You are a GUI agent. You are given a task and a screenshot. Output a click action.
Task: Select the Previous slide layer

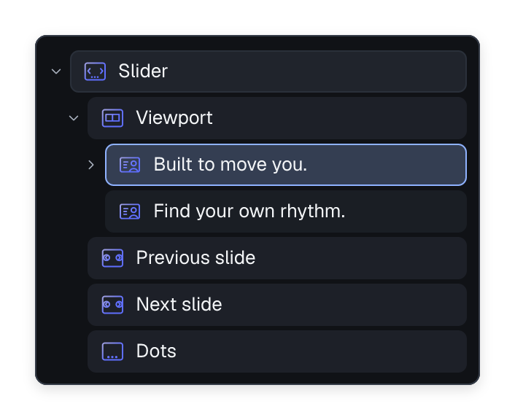(277, 258)
